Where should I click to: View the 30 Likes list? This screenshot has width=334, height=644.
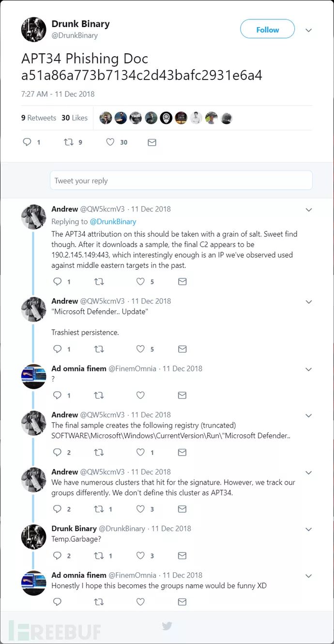[75, 118]
